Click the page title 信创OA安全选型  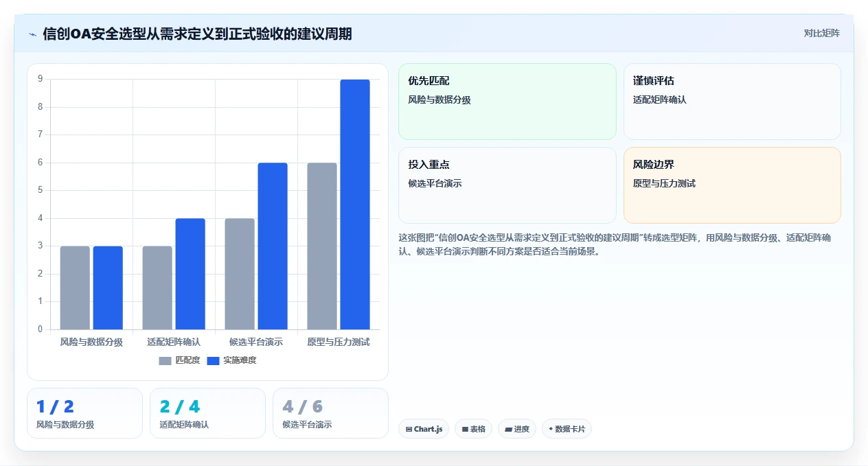point(197,34)
